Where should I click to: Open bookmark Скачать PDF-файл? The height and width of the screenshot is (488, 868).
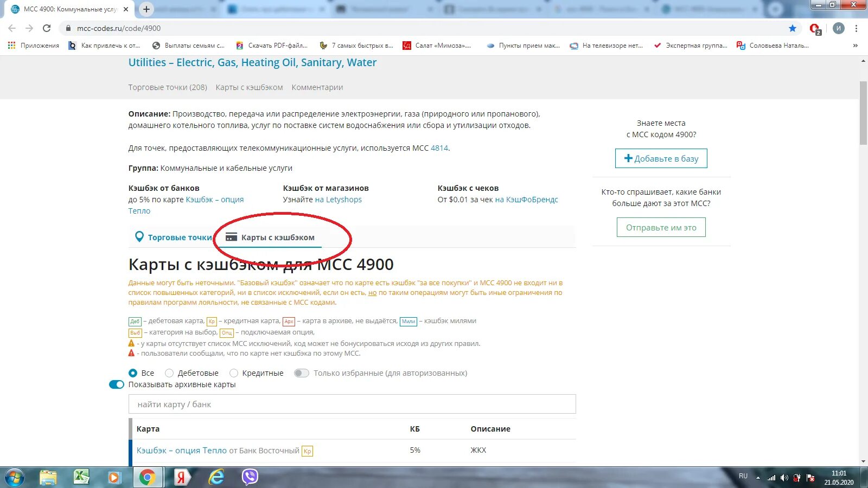point(272,46)
